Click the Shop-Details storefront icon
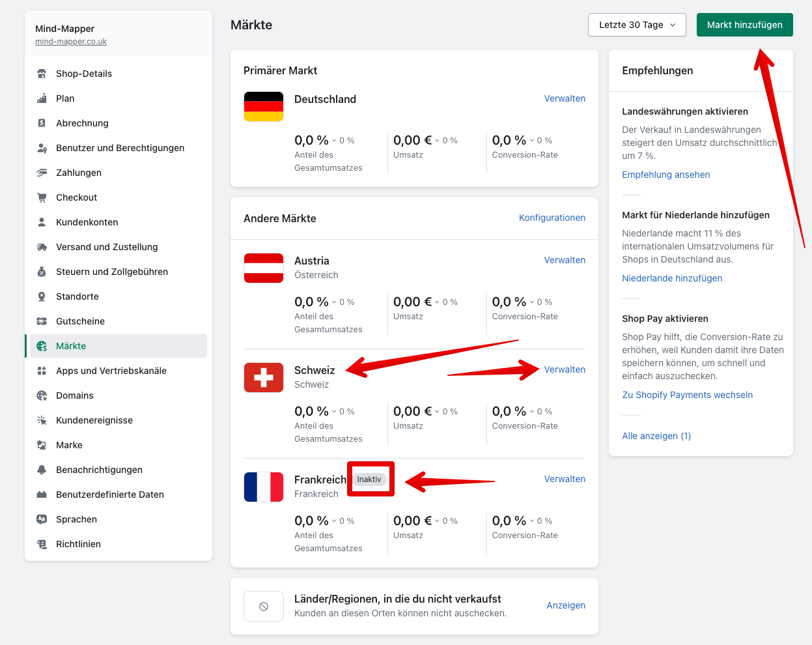Image resolution: width=812 pixels, height=645 pixels. [42, 74]
